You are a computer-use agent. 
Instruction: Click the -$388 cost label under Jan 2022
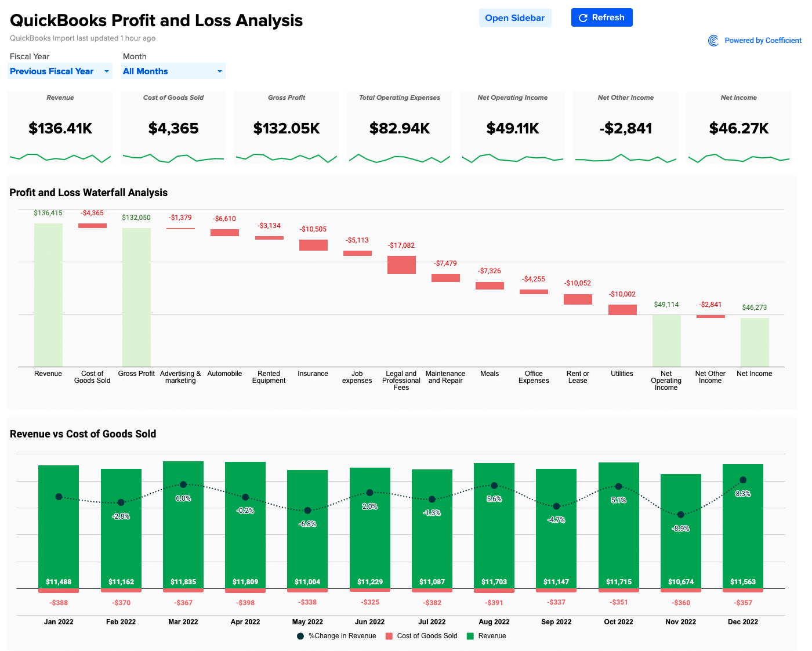(x=59, y=603)
